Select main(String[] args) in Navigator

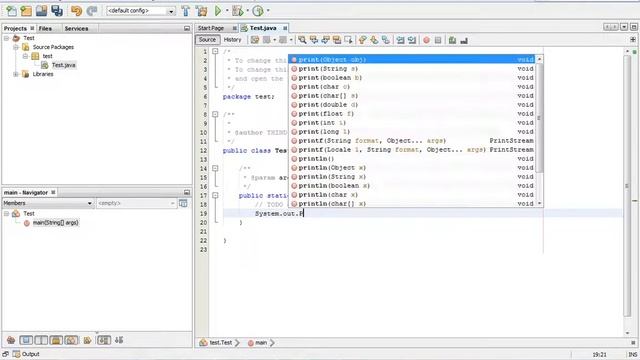tap(56, 223)
